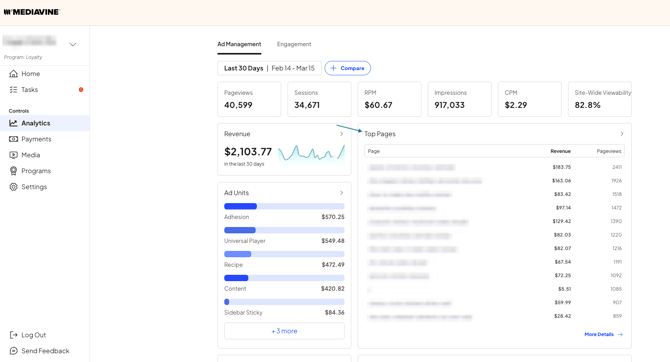Expand the Ad Units card chevron

pyautogui.click(x=341, y=193)
